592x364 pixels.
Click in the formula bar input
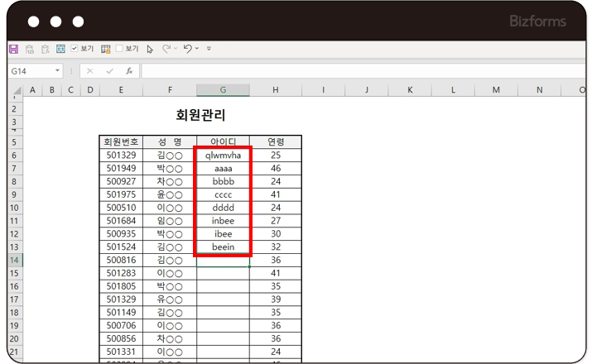(x=356, y=71)
